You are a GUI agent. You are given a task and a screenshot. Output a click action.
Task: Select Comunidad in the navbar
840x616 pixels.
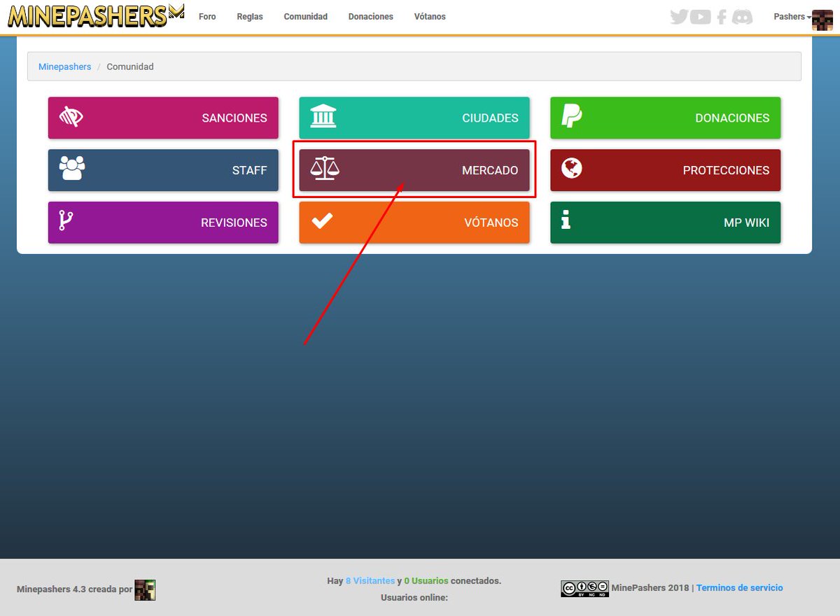(x=306, y=17)
